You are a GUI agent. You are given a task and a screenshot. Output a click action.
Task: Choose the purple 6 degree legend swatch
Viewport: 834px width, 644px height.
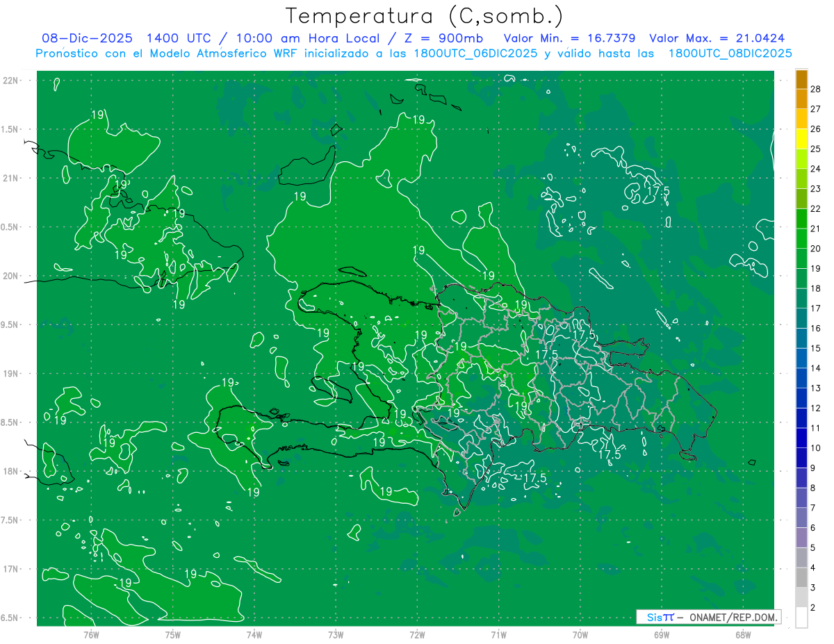click(801, 518)
